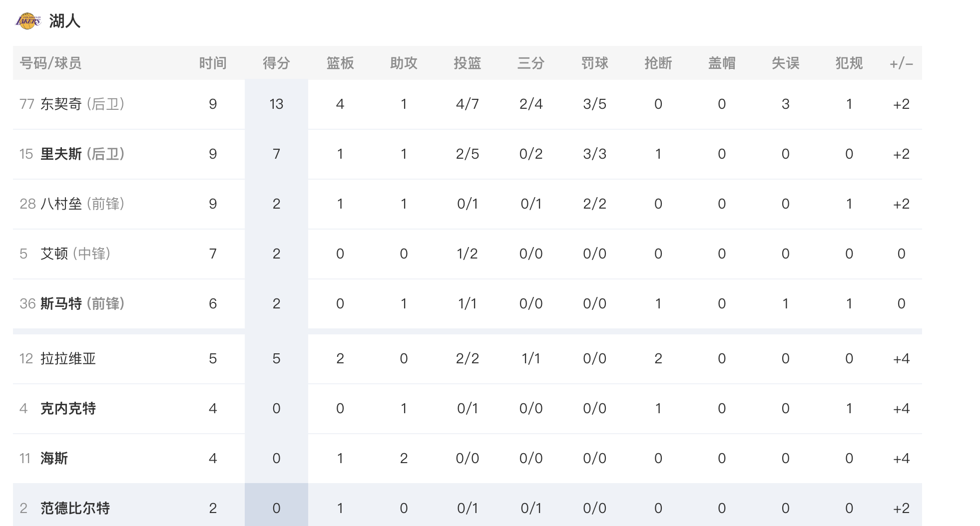Sort by the 得分 column header

click(x=276, y=63)
